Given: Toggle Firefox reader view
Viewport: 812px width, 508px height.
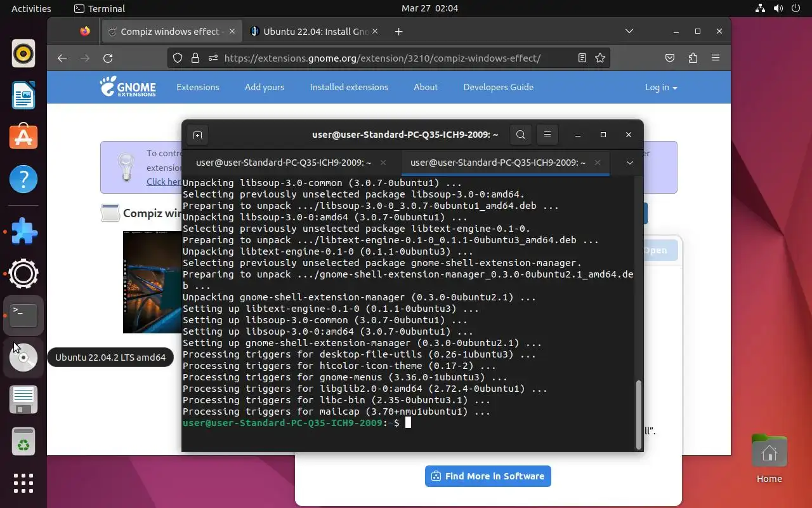Looking at the screenshot, I should pos(582,58).
